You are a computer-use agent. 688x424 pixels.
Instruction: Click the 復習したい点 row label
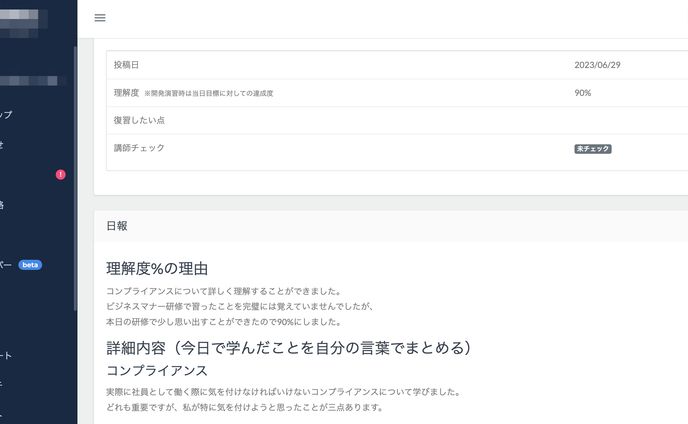click(139, 120)
